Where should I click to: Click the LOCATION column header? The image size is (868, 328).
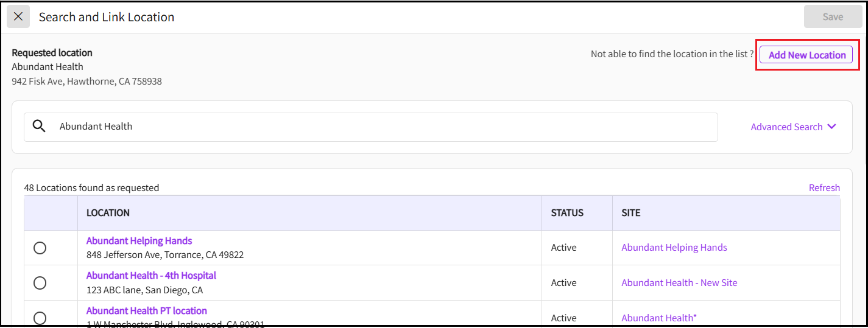coord(108,213)
